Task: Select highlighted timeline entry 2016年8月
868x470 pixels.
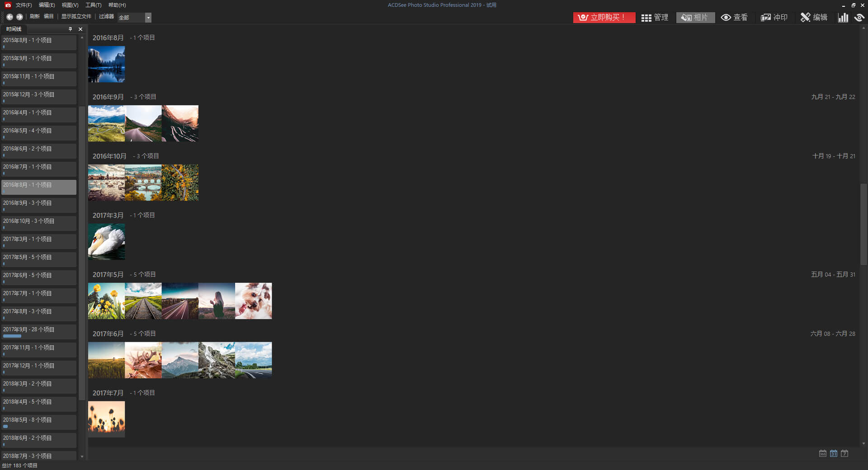Action: pos(39,187)
